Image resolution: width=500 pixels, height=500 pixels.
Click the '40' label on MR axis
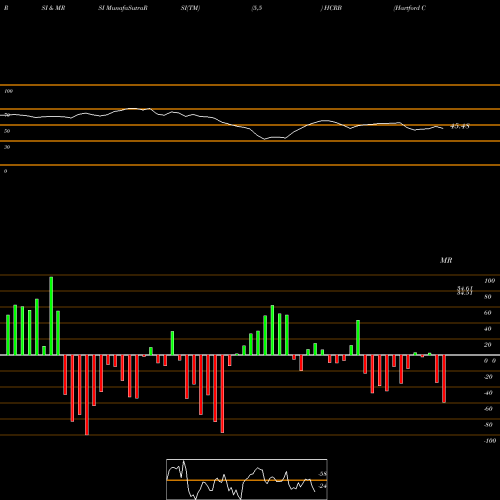coord(487,329)
